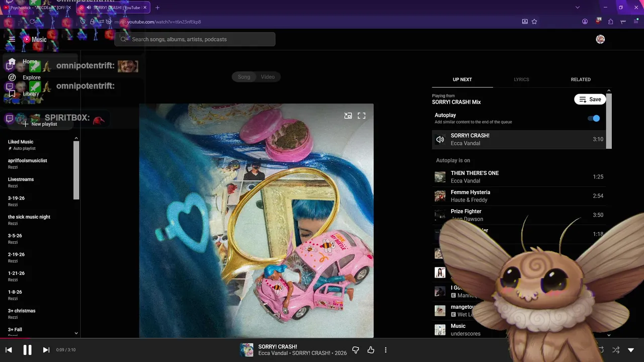Viewport: 644px width, 362px height.
Task: Open the tracking protection shield icon
Action: coord(83,22)
